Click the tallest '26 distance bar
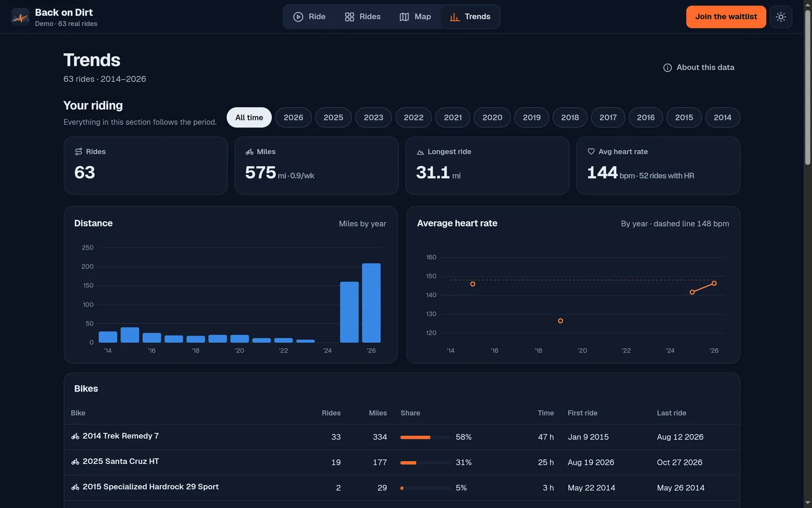 click(371, 303)
